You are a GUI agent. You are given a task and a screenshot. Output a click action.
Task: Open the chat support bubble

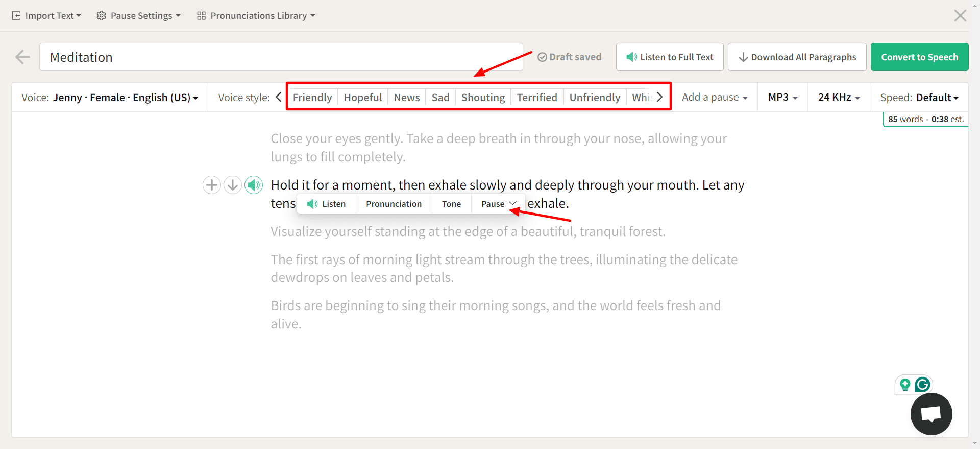(x=931, y=414)
